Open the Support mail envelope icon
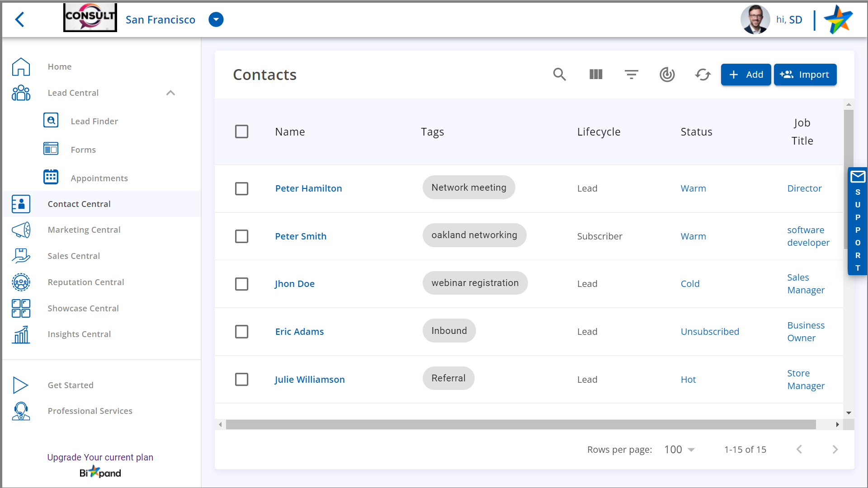This screenshot has width=868, height=488. 858,177
